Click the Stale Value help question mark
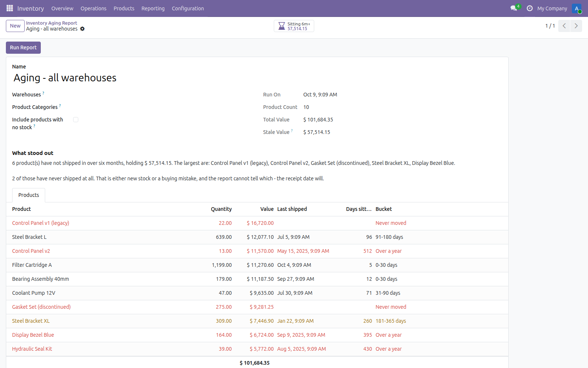588x368 pixels. tap(292, 131)
